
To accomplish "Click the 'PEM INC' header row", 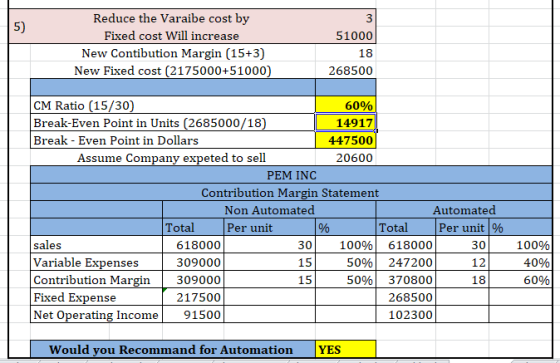I will coord(291,175).
